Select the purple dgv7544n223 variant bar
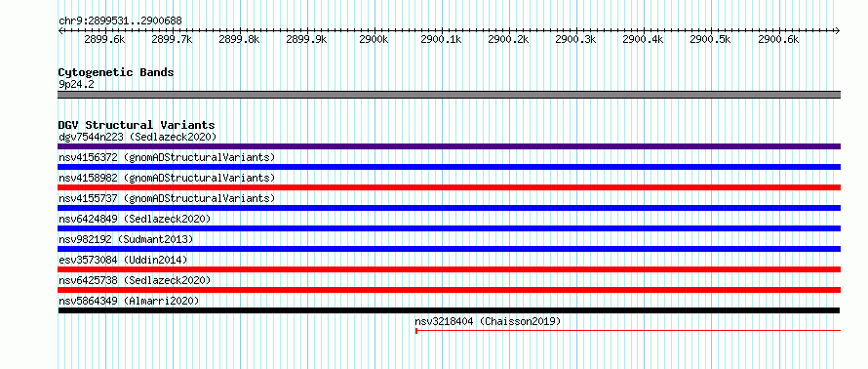Screen dimensions: 868x369 click(449, 146)
